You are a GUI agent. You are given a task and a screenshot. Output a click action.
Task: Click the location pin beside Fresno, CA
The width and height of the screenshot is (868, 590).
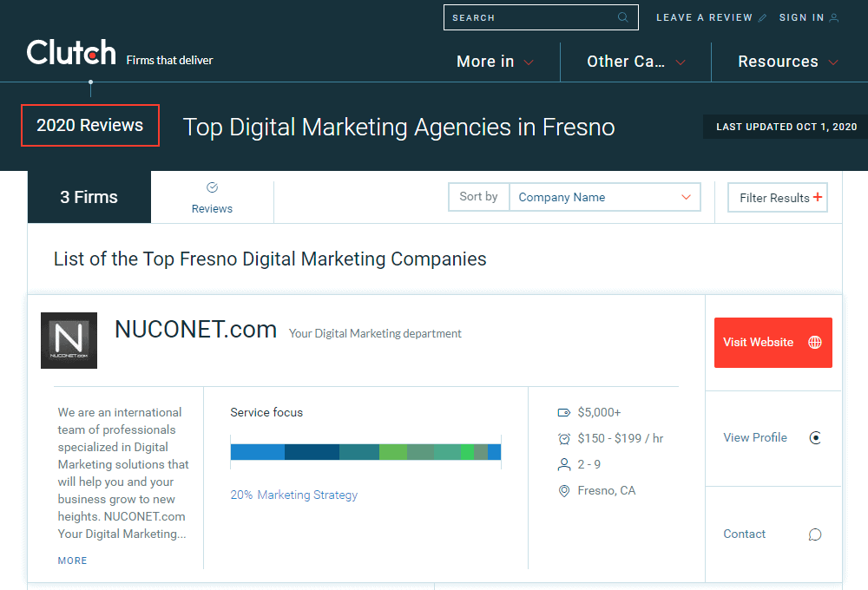click(564, 491)
